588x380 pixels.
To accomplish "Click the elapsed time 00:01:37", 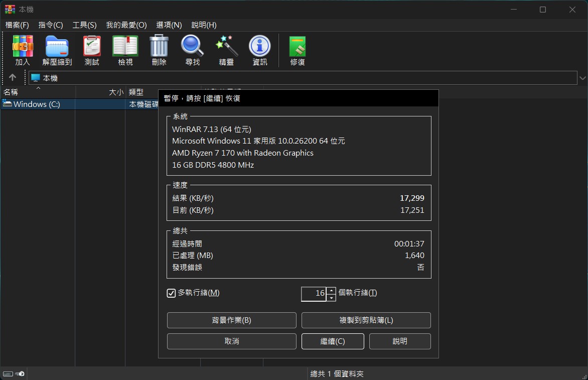I will [x=409, y=244].
